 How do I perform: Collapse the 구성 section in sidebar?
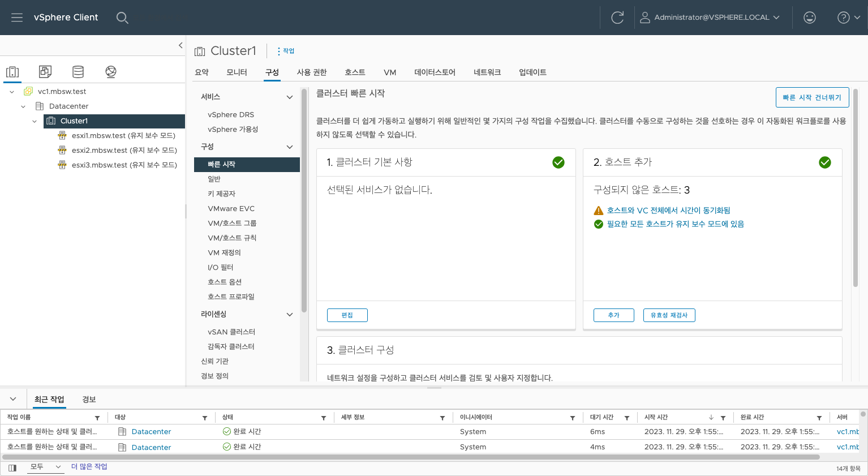[x=290, y=147]
